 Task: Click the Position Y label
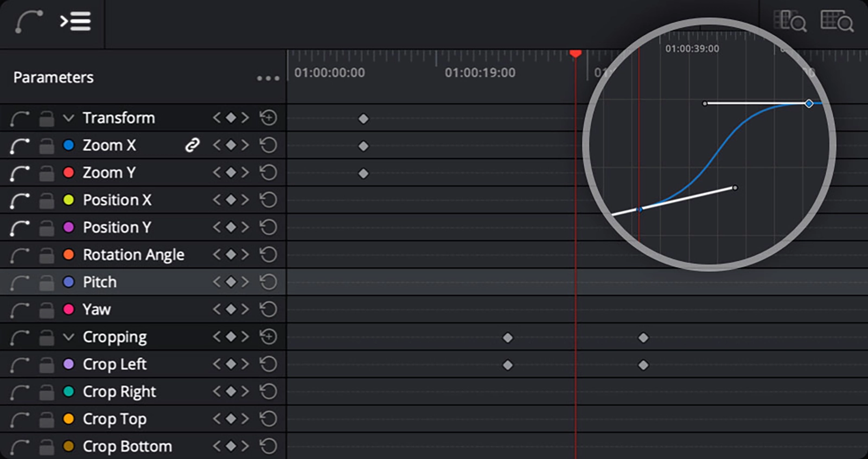[117, 228]
